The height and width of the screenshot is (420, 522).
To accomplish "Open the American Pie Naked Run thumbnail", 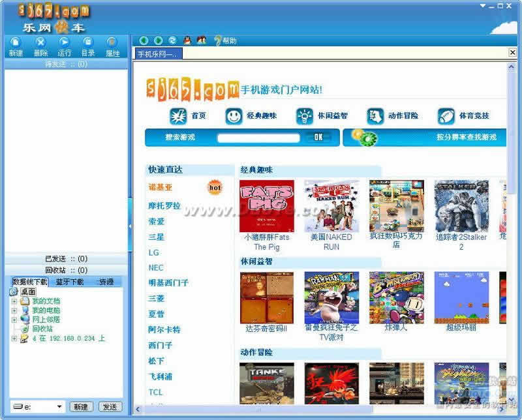I will [331, 206].
